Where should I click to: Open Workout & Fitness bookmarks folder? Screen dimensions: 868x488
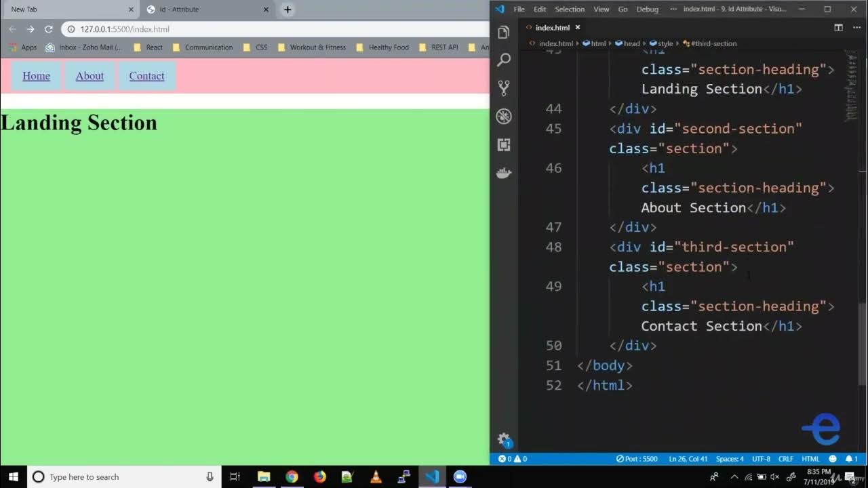[311, 47]
